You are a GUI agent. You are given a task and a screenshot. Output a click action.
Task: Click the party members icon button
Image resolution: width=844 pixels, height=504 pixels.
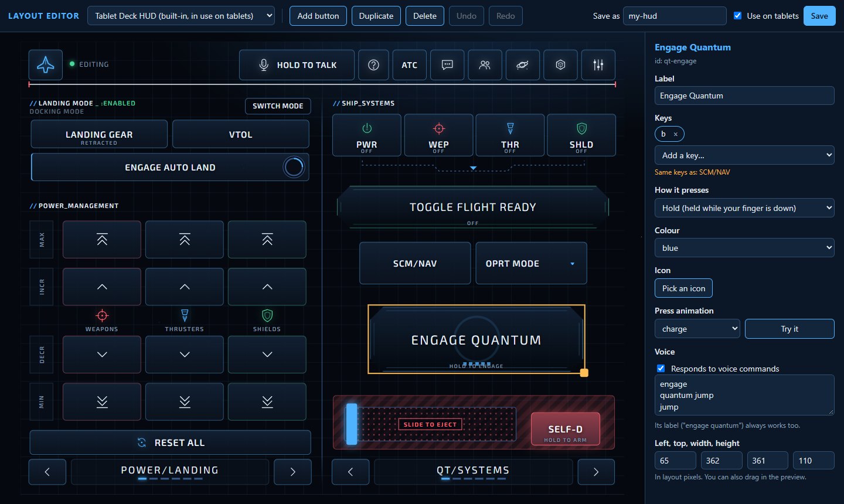pos(485,65)
